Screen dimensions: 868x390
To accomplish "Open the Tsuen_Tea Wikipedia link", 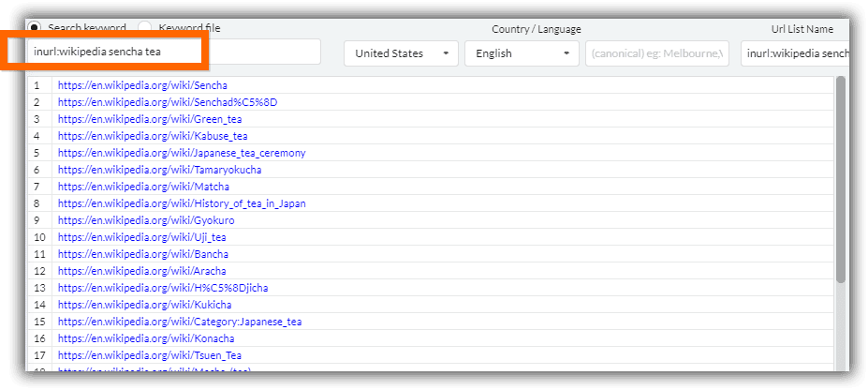I will click(x=150, y=355).
